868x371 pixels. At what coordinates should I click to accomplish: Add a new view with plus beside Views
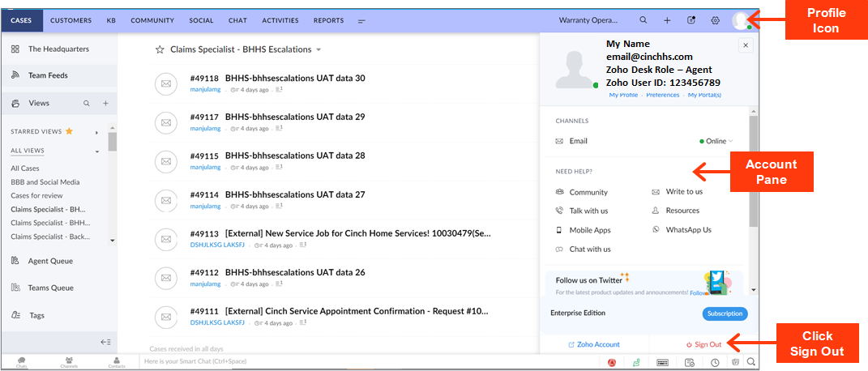tap(105, 104)
